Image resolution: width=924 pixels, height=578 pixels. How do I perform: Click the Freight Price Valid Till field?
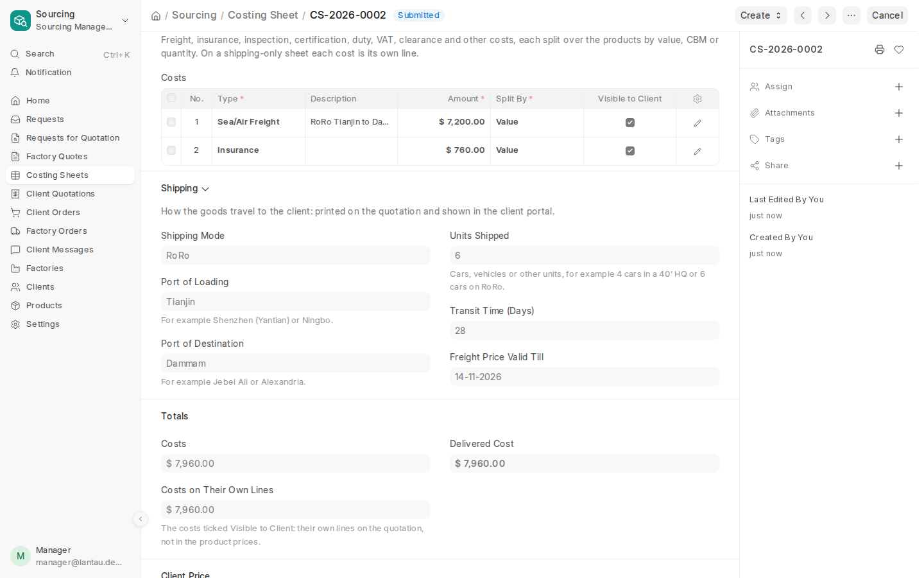(585, 377)
